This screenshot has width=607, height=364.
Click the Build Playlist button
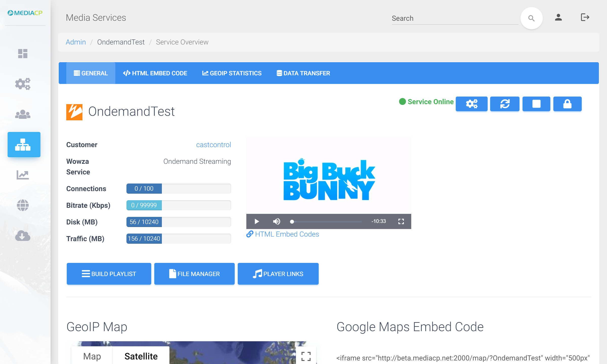click(x=109, y=274)
